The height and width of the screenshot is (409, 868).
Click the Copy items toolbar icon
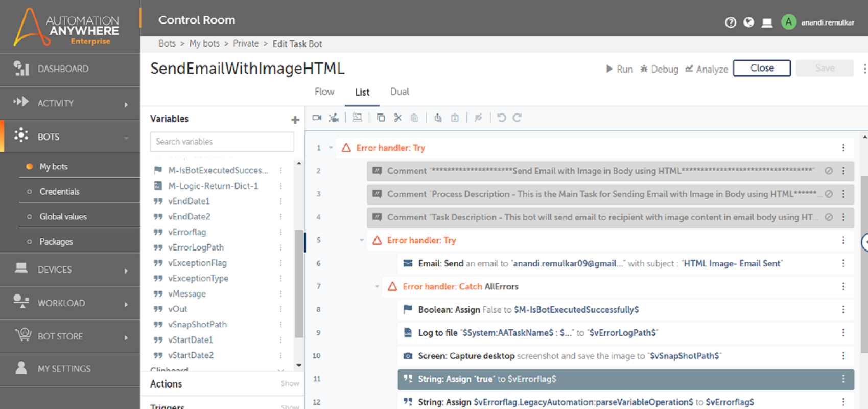point(381,118)
